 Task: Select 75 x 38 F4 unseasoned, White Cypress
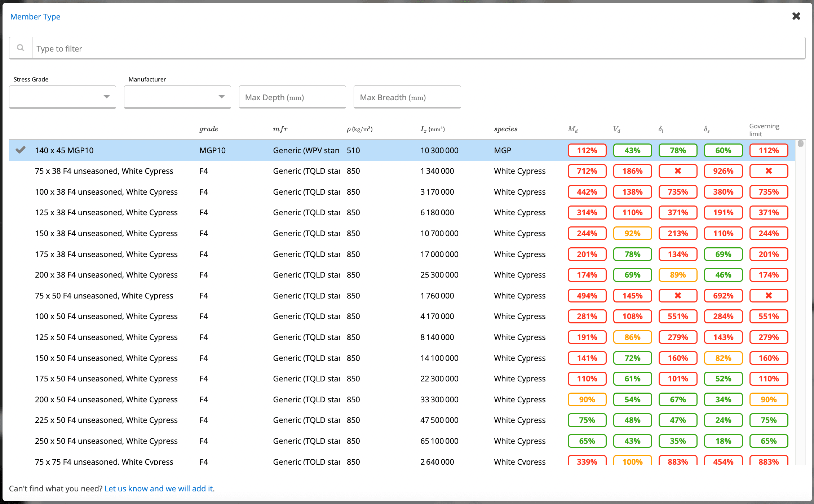402,171
